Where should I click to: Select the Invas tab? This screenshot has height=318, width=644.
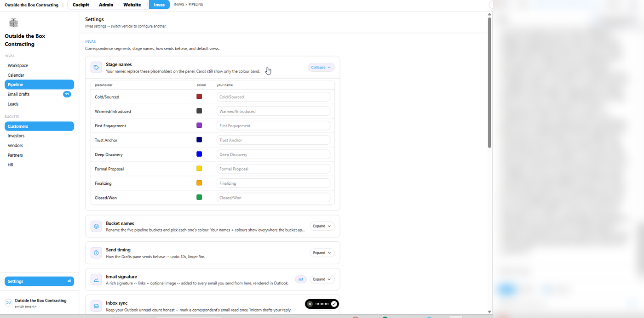click(159, 5)
